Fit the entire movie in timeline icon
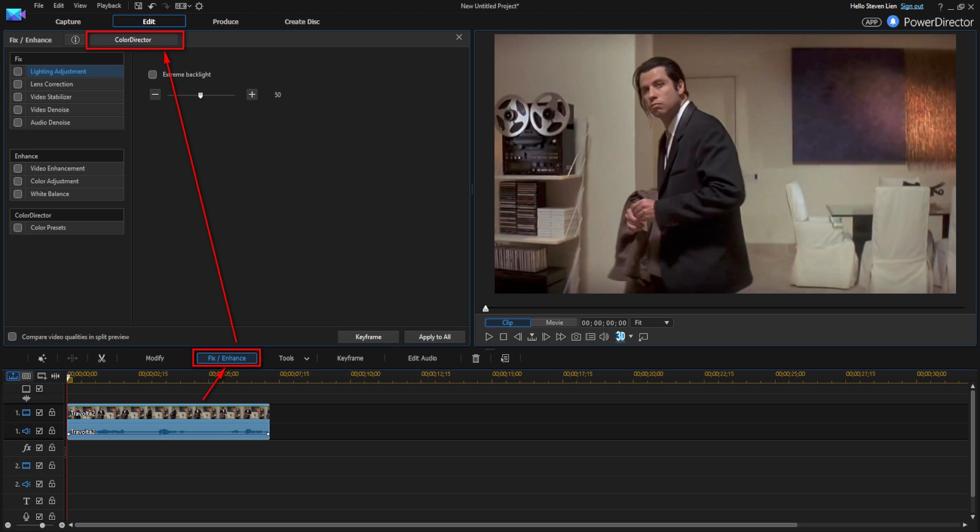The width and height of the screenshot is (980, 532). [56, 376]
